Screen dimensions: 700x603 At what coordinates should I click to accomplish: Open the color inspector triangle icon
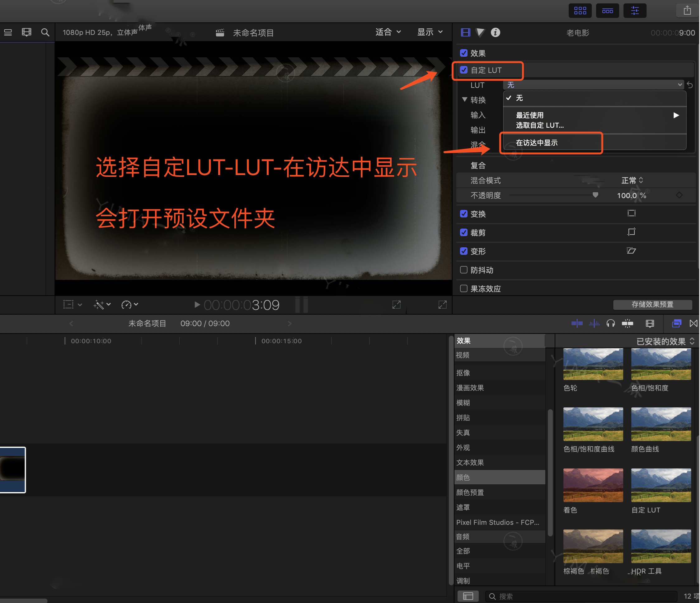(480, 32)
